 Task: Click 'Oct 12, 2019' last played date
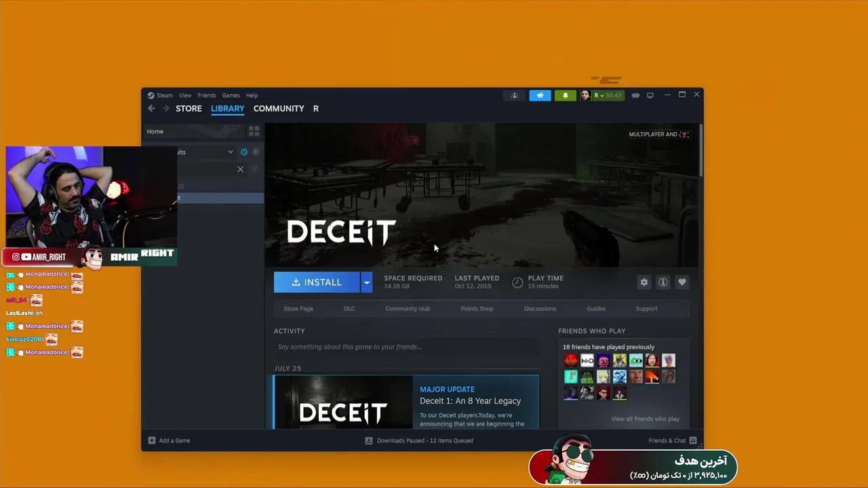pyautogui.click(x=473, y=286)
